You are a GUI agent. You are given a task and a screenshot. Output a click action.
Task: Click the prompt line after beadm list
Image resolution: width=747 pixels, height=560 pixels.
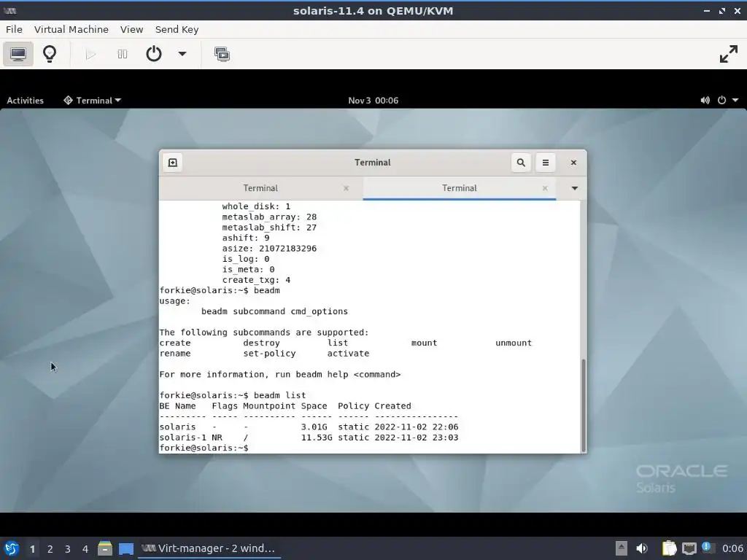tap(204, 448)
